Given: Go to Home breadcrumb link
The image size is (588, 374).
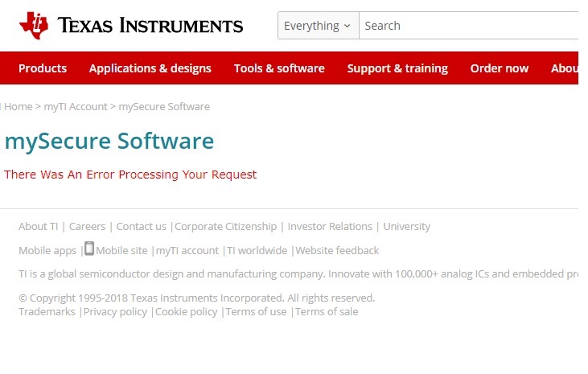Looking at the screenshot, I should pos(19,106).
